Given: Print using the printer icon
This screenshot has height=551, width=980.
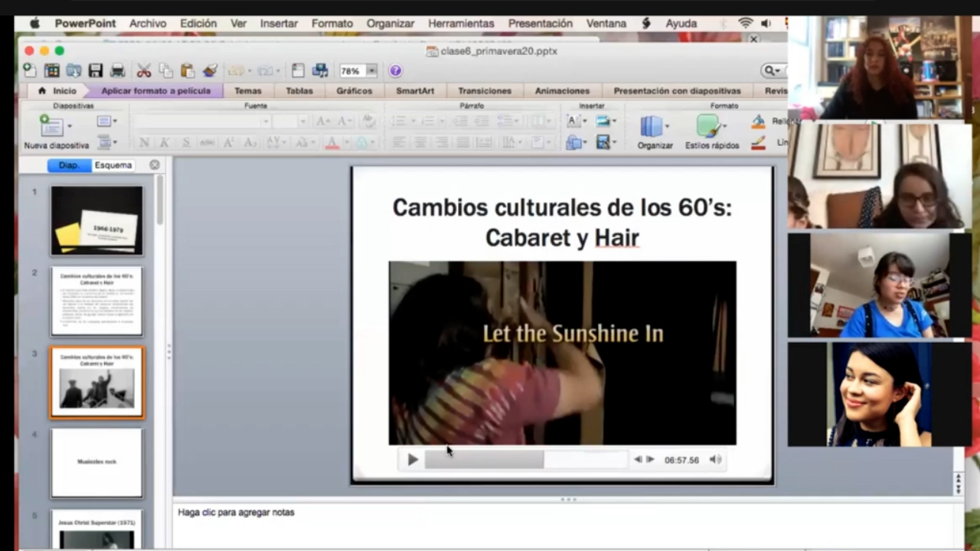Looking at the screenshot, I should pos(117,70).
